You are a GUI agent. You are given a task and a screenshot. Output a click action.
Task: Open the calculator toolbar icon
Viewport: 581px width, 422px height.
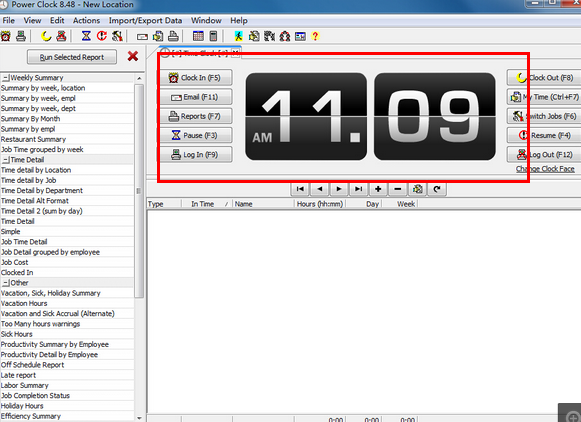point(213,36)
